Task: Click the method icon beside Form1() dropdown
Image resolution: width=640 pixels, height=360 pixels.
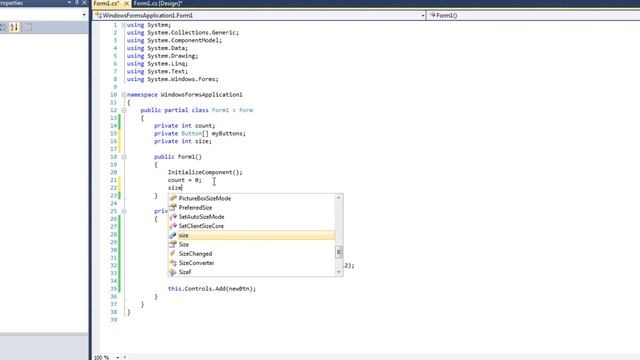Action: click(433, 16)
